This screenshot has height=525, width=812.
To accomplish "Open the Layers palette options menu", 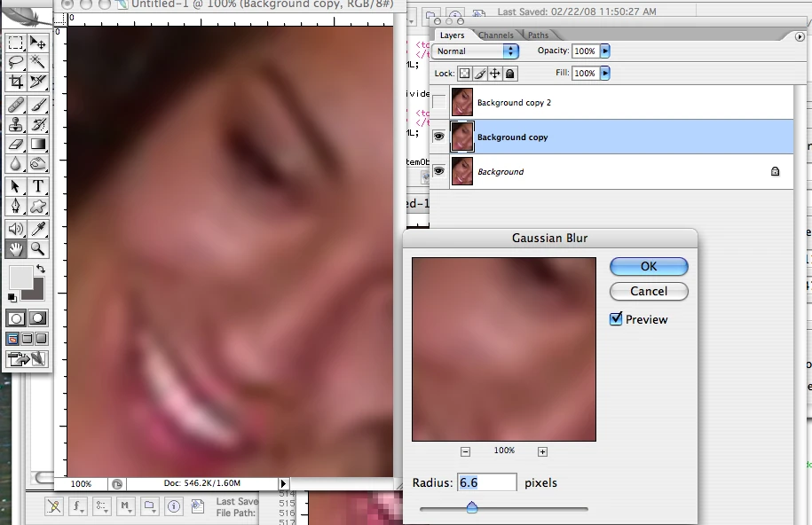I will tap(799, 36).
